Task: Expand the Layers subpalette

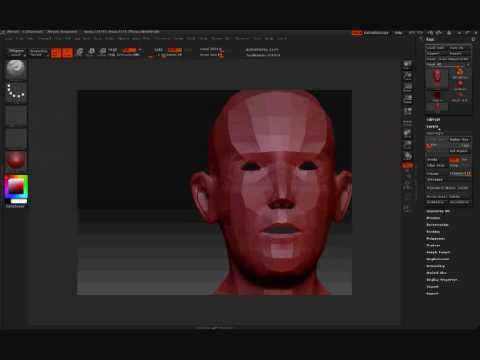Action: click(432, 127)
